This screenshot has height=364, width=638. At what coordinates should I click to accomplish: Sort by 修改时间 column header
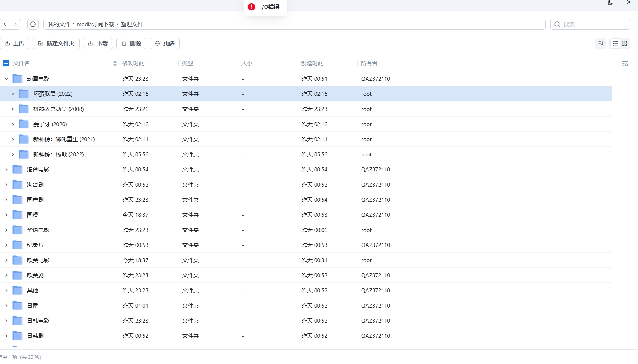(x=133, y=63)
